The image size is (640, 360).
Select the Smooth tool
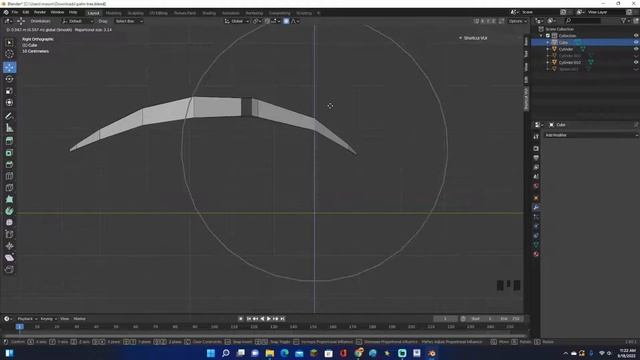9,222
